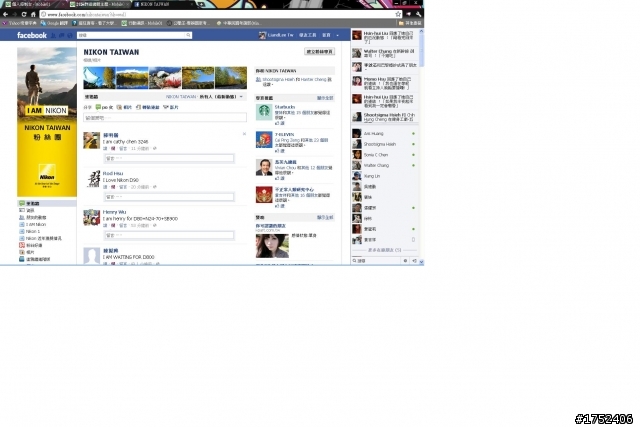Open chat with Walter Chang in chat list
The image size is (640, 427).
(384, 165)
